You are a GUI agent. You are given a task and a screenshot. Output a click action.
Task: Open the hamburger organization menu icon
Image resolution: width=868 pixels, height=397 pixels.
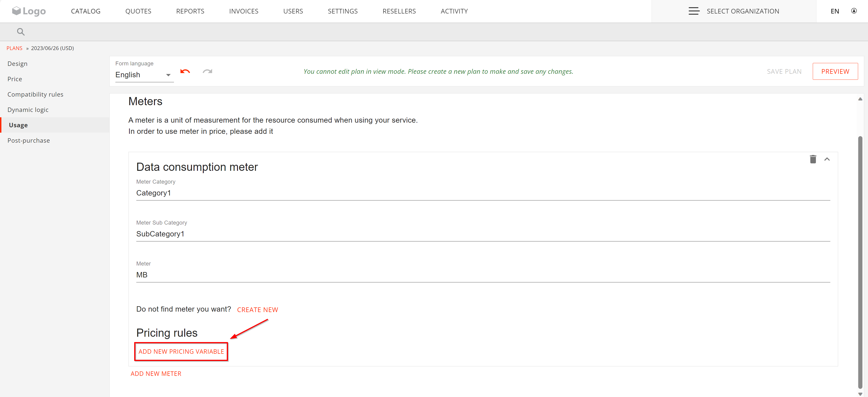click(694, 11)
